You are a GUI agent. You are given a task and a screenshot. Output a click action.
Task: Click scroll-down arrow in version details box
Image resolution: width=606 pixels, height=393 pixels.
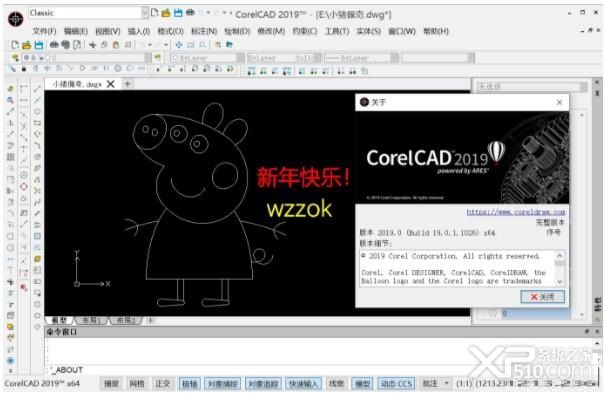pyautogui.click(x=560, y=282)
